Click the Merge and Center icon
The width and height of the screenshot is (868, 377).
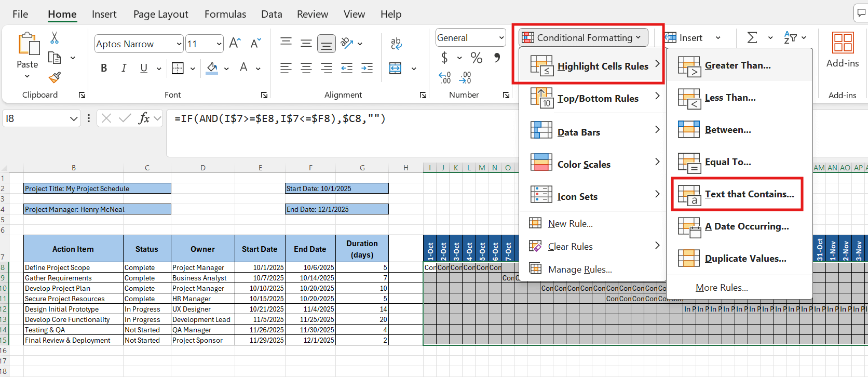(x=396, y=68)
